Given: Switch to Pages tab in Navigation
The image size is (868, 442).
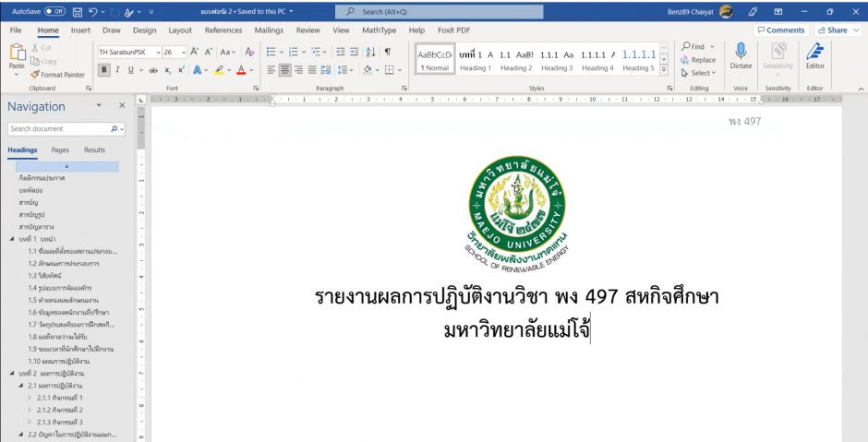Looking at the screenshot, I should [x=60, y=149].
